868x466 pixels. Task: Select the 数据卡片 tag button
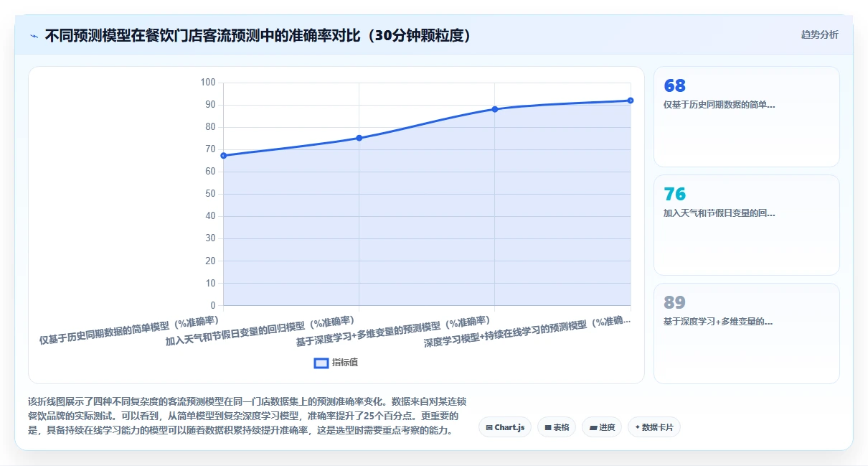click(654, 427)
